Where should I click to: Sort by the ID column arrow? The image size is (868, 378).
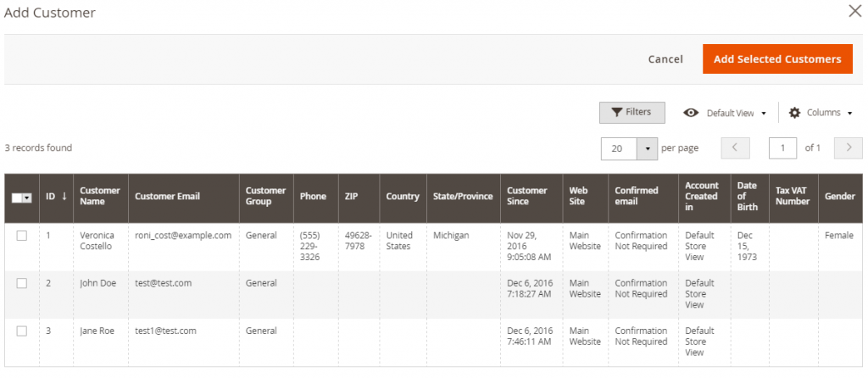click(x=64, y=197)
